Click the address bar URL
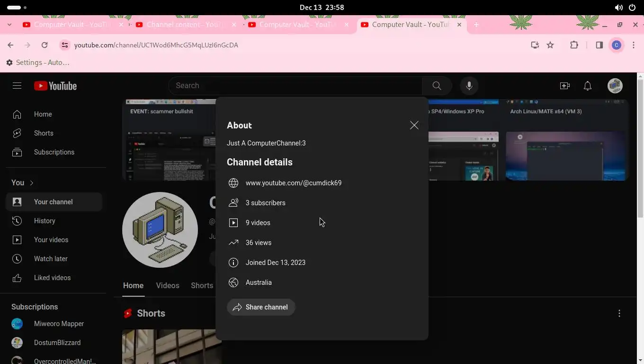The width and height of the screenshot is (644, 364). tap(156, 45)
